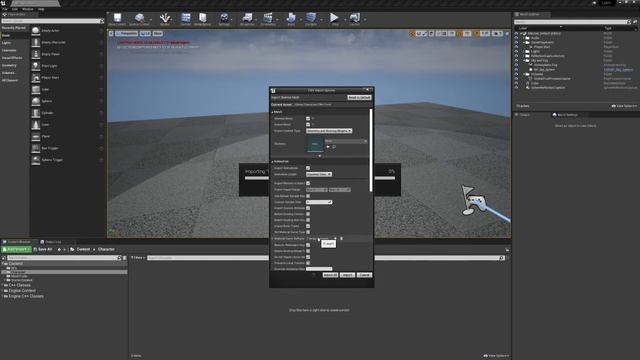
Task: Click Cancel in the FBX import dialog
Action: [364, 275]
